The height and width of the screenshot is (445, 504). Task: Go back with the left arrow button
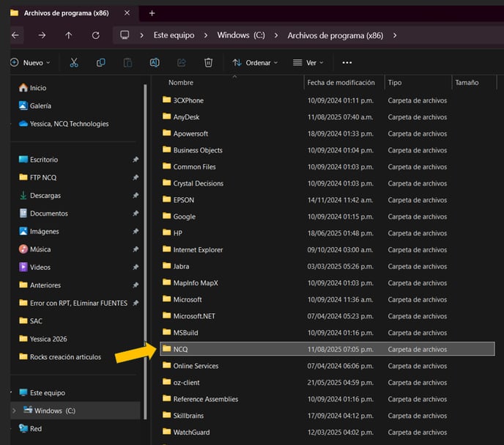tap(15, 35)
